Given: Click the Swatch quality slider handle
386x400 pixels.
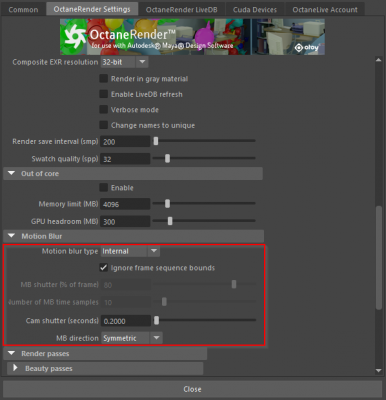Looking at the screenshot, I should pos(167,158).
